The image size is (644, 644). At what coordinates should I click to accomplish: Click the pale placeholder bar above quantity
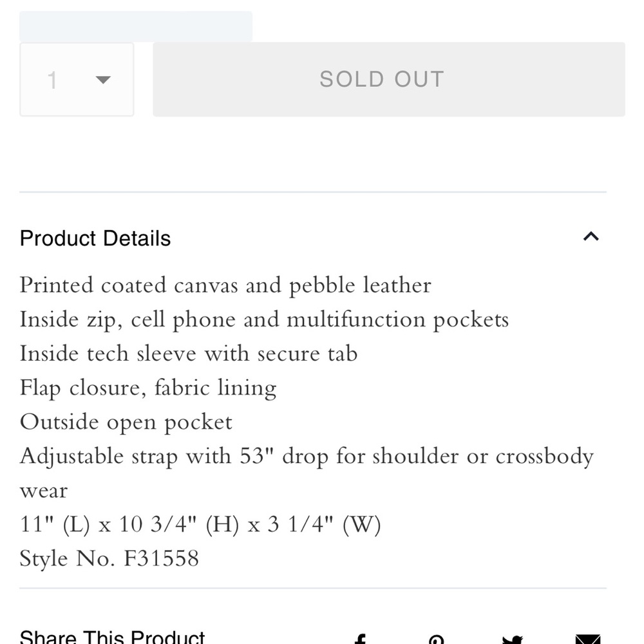coord(136,26)
